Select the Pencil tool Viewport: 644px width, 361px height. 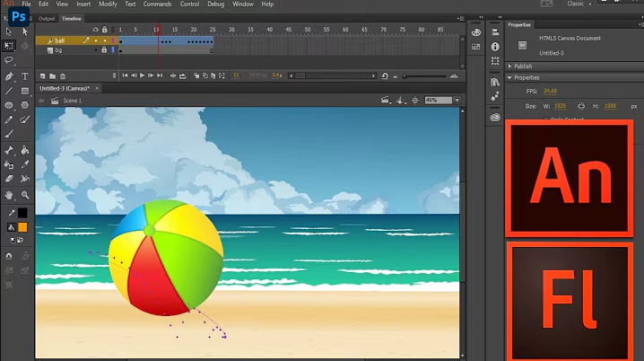coord(9,119)
